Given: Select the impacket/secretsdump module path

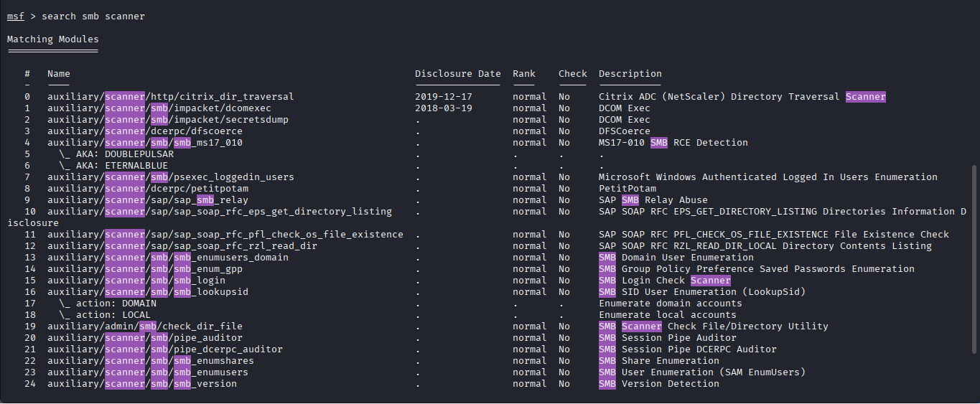Looking at the screenshot, I should (167, 120).
